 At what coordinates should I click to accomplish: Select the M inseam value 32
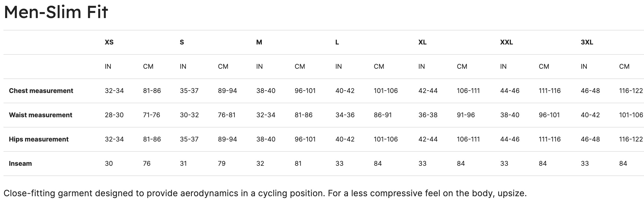[260, 164]
